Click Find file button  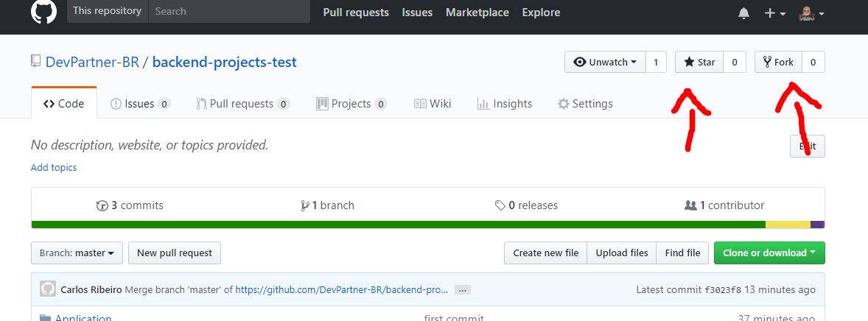pyautogui.click(x=682, y=253)
